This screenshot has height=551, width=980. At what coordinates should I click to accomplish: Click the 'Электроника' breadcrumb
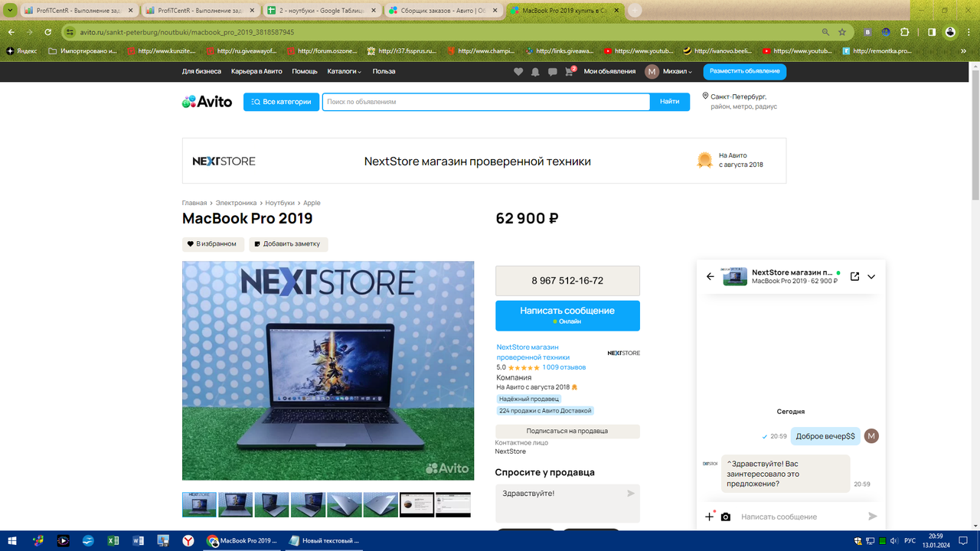click(x=236, y=203)
